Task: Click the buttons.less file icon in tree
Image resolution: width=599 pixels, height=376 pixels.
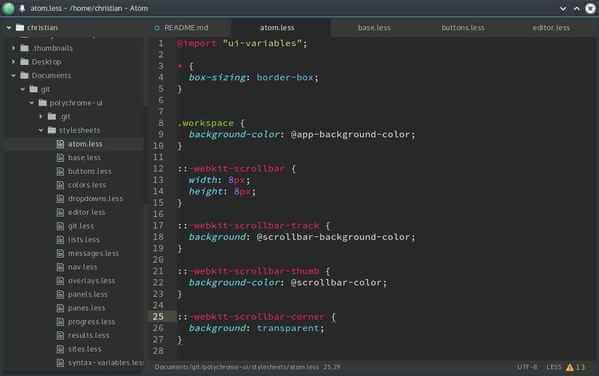Action: [x=60, y=171]
